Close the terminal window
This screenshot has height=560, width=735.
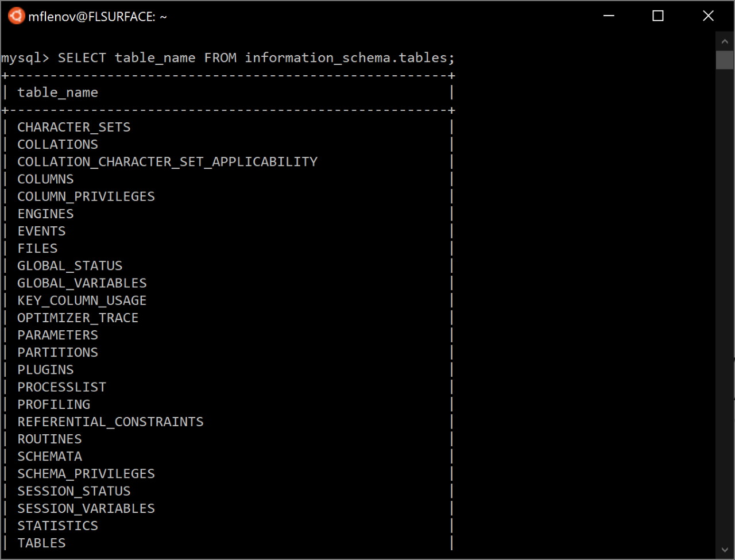708,16
